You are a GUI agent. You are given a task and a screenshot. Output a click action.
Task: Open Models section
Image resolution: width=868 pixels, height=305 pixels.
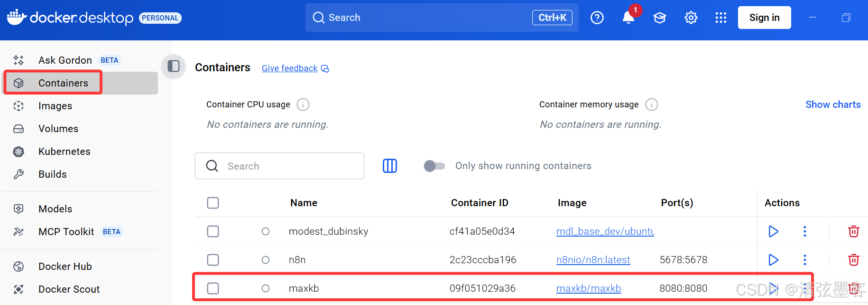tap(81, 209)
